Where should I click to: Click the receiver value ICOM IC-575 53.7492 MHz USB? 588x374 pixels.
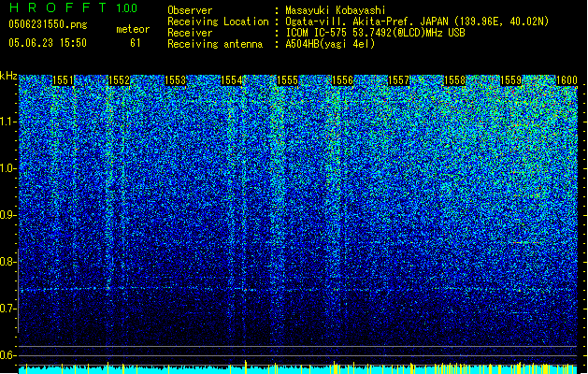click(376, 33)
